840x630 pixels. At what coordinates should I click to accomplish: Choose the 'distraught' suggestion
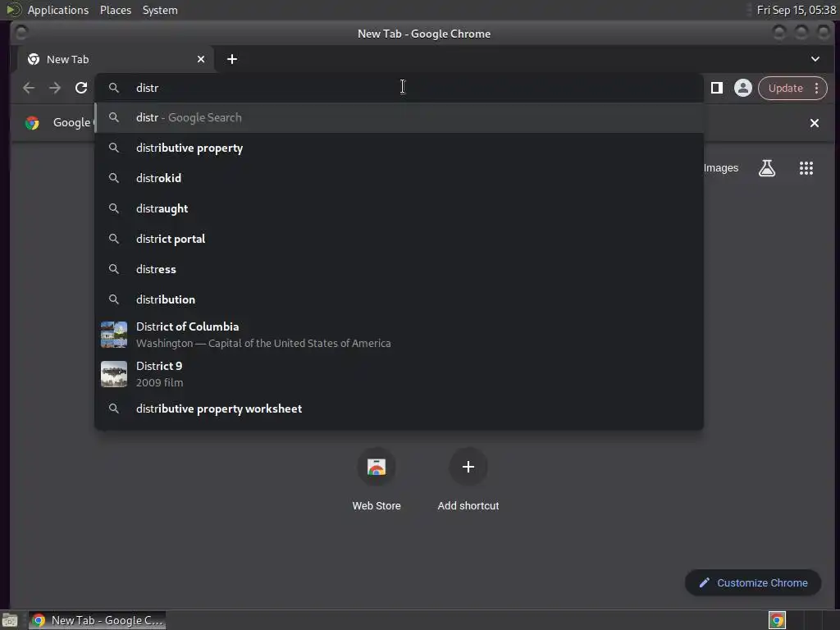pos(399,208)
